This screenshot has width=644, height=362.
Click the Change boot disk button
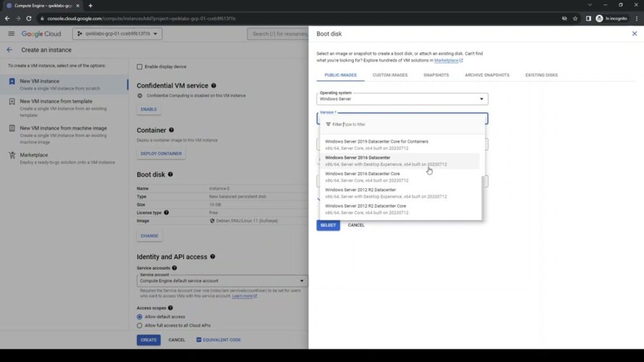click(150, 236)
